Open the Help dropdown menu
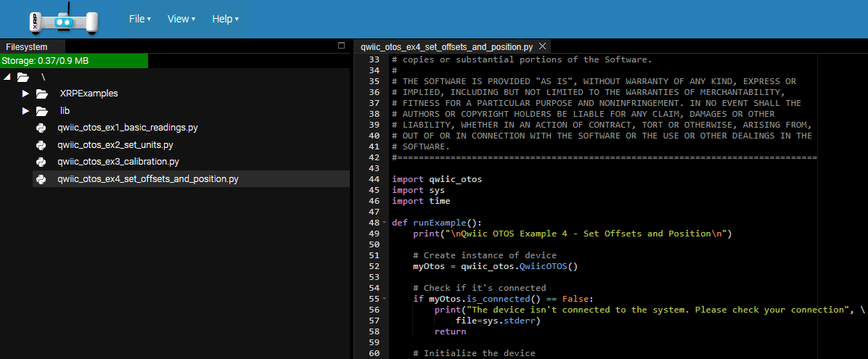 coord(225,19)
